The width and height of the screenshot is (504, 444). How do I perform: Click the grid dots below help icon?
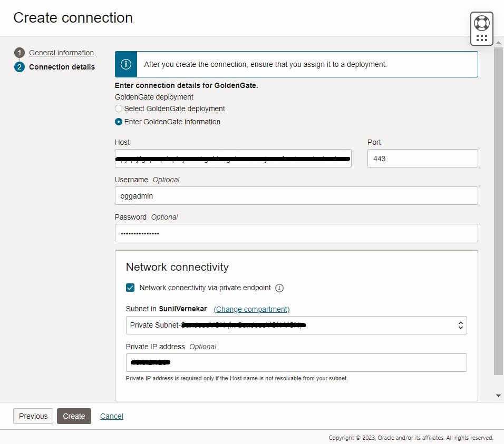482,38
